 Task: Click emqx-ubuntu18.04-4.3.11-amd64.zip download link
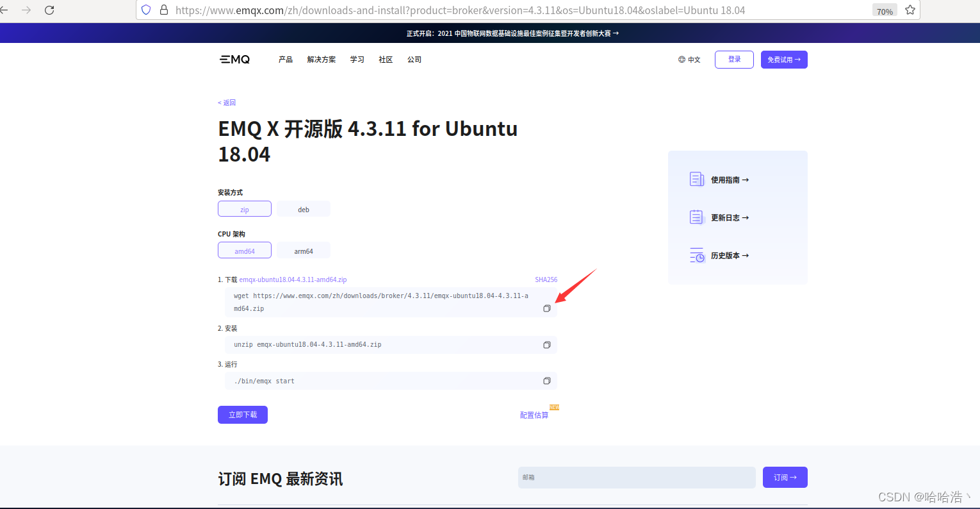(x=293, y=280)
